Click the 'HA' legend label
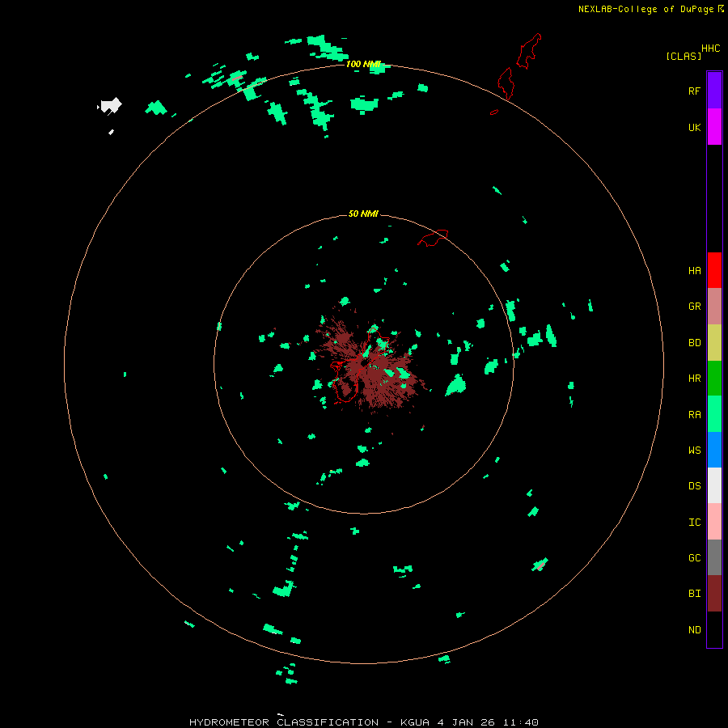The height and width of the screenshot is (728, 728). 694,271
